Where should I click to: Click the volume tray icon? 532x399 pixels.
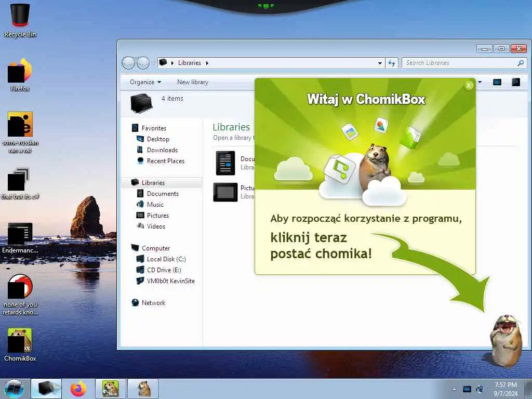(480, 389)
